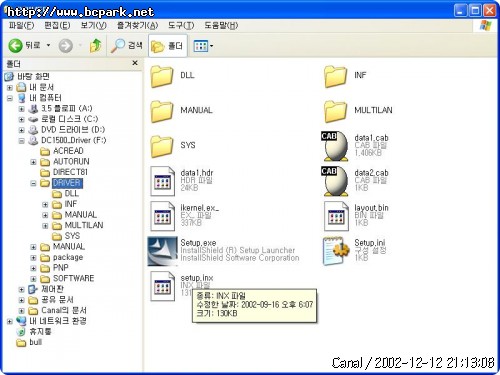Expand the SOFTWARE folder tree node
The image size is (500, 375).
33,279
